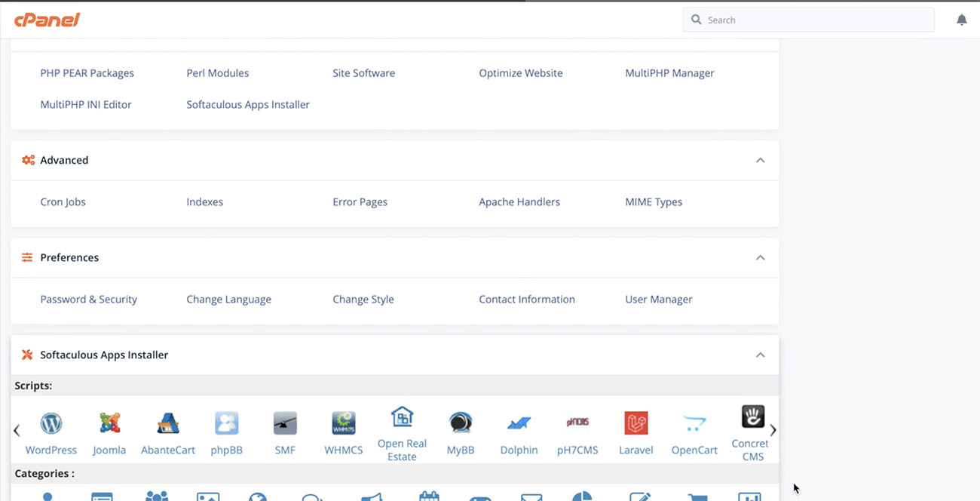Click the Advanced section title
The width and height of the screenshot is (980, 501).
coord(64,160)
